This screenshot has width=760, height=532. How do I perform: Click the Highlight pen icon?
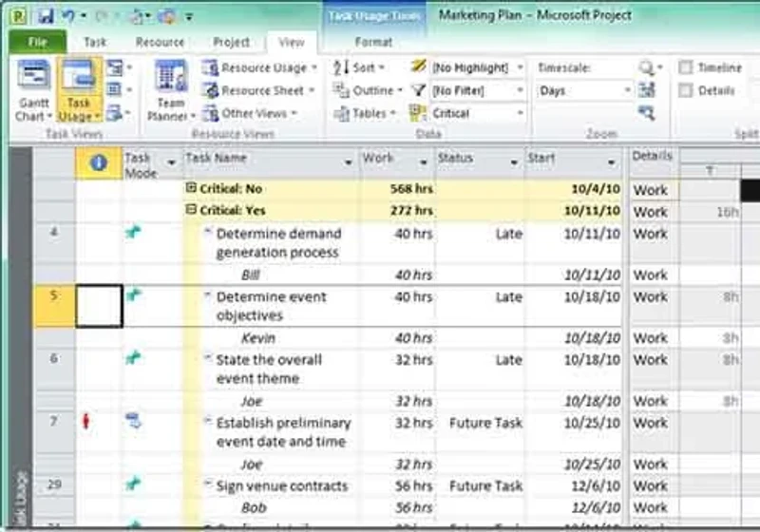pos(418,66)
